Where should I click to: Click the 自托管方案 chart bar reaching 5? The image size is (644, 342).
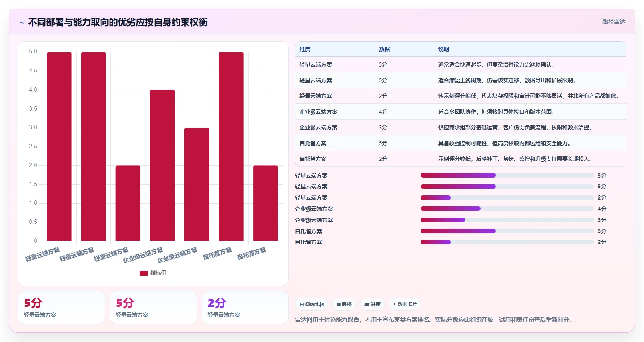[x=231, y=147]
